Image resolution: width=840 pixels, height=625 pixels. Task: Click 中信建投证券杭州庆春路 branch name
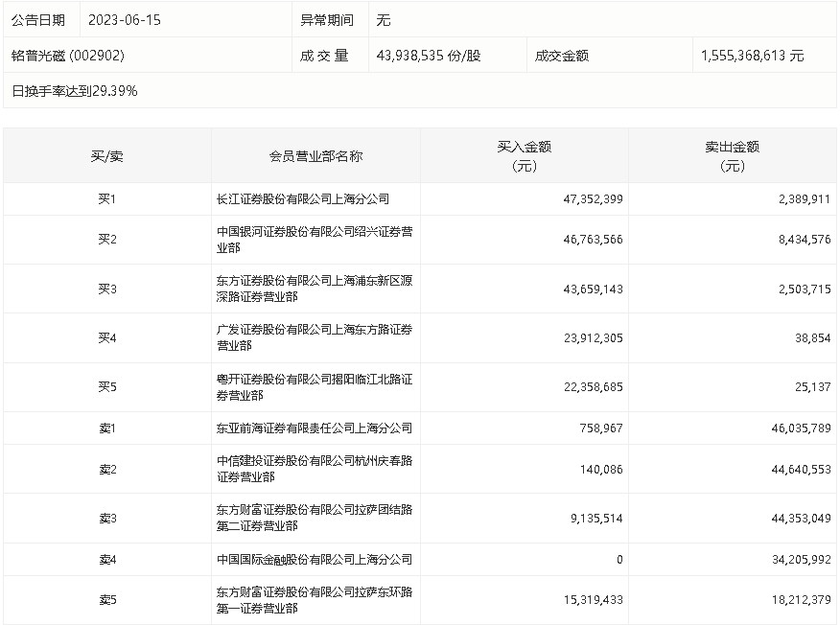315,469
